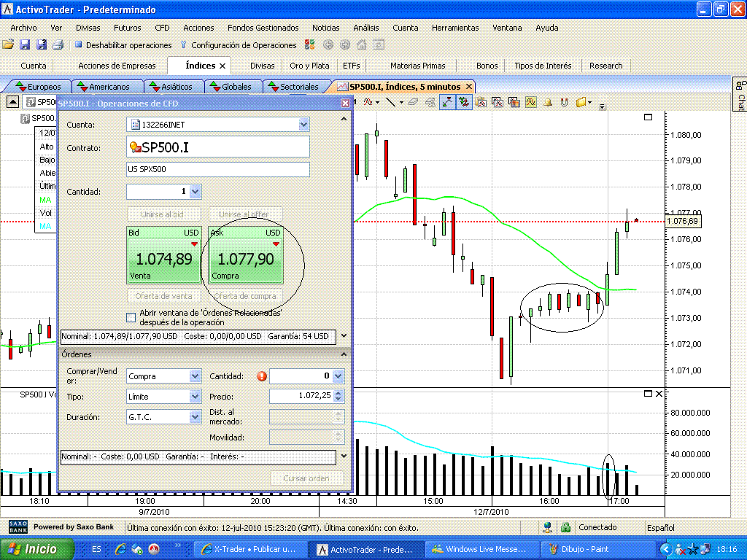Open Configuración de Operaciones
Screen dimensions: 747x560
[239, 45]
